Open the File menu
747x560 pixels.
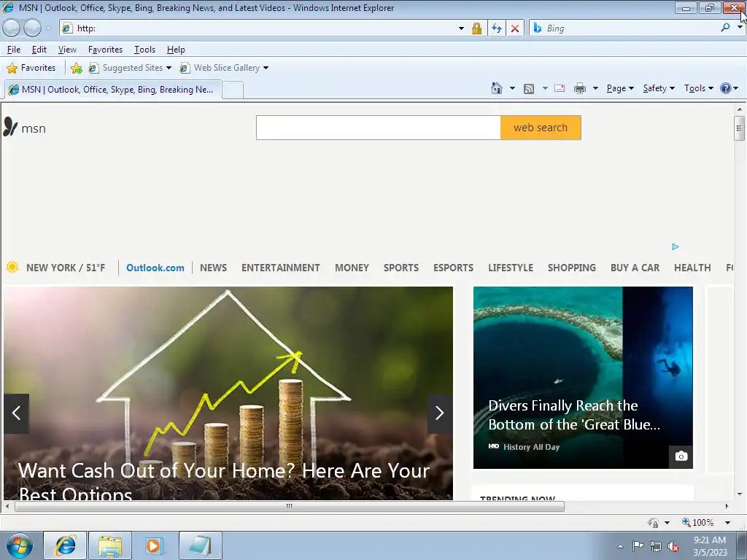click(x=14, y=50)
